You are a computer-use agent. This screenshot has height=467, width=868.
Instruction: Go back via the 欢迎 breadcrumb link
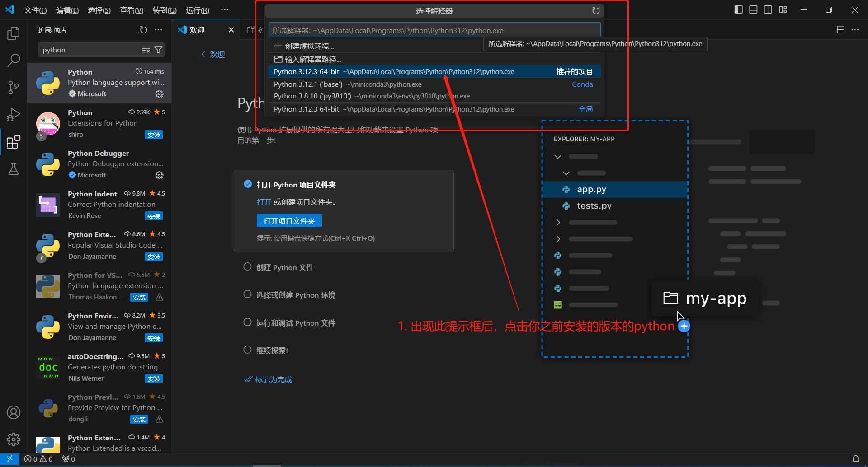pyautogui.click(x=213, y=54)
